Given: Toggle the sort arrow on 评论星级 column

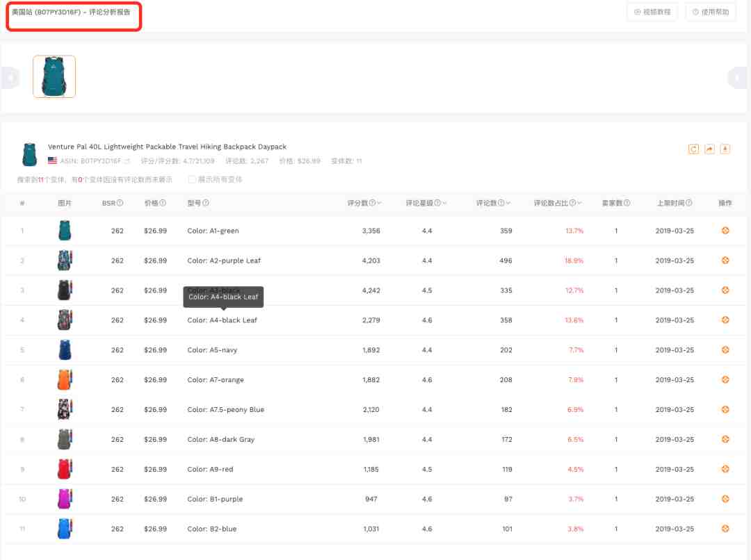Looking at the screenshot, I should click(x=444, y=203).
